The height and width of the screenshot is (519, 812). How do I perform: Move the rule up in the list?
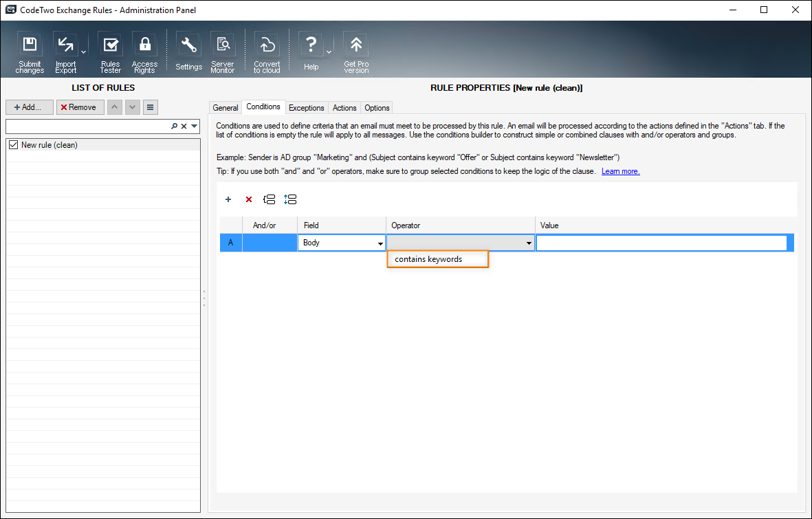point(114,107)
